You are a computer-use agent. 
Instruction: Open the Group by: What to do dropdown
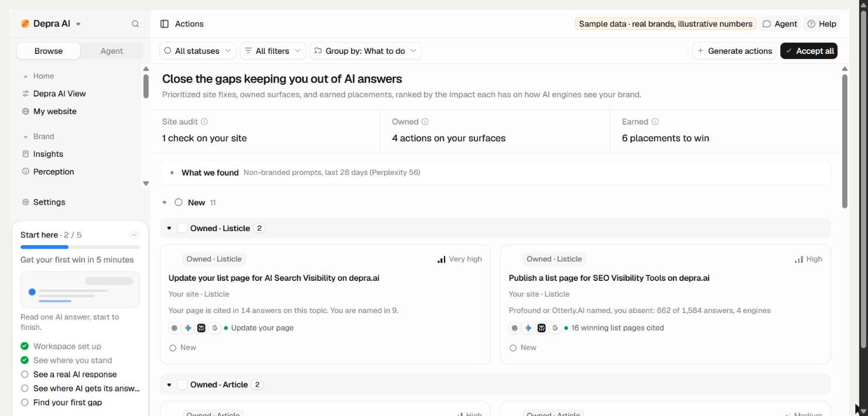click(x=365, y=51)
